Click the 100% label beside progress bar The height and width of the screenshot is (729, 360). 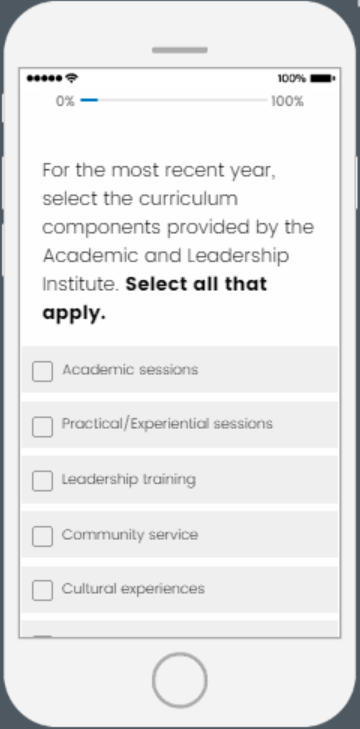click(x=287, y=101)
